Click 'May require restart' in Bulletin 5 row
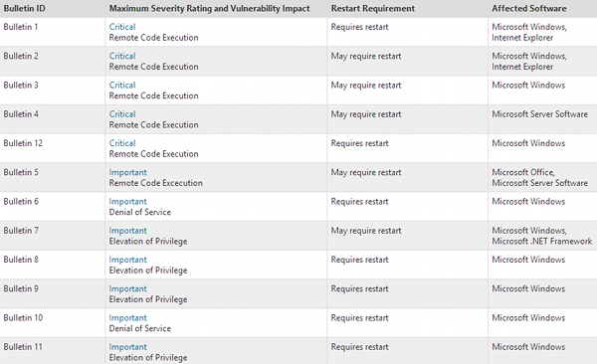 coord(366,173)
